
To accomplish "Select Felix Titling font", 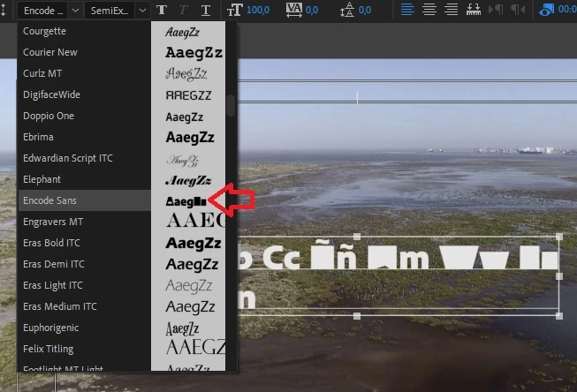I will click(84, 349).
